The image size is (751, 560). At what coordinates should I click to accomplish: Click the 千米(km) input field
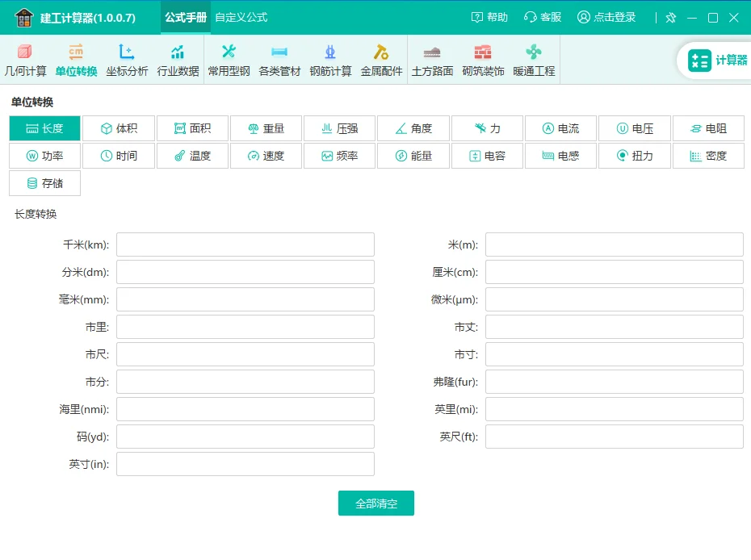[x=245, y=244]
